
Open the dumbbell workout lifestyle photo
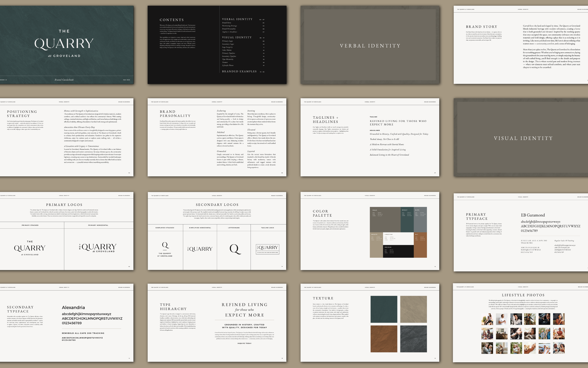click(516, 334)
